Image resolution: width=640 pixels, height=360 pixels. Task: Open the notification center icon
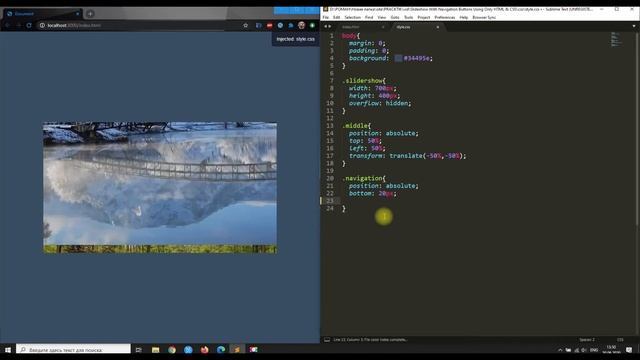click(x=629, y=350)
